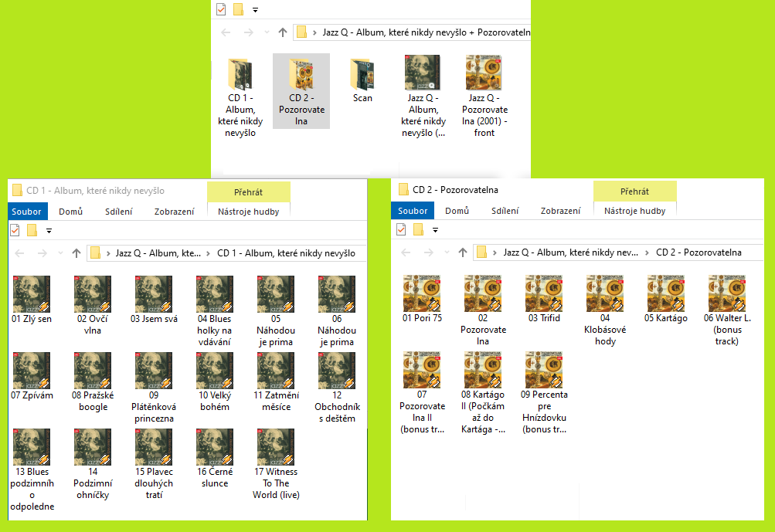Select track 08 Kartágo II
This screenshot has height=532, width=775.
(x=483, y=393)
